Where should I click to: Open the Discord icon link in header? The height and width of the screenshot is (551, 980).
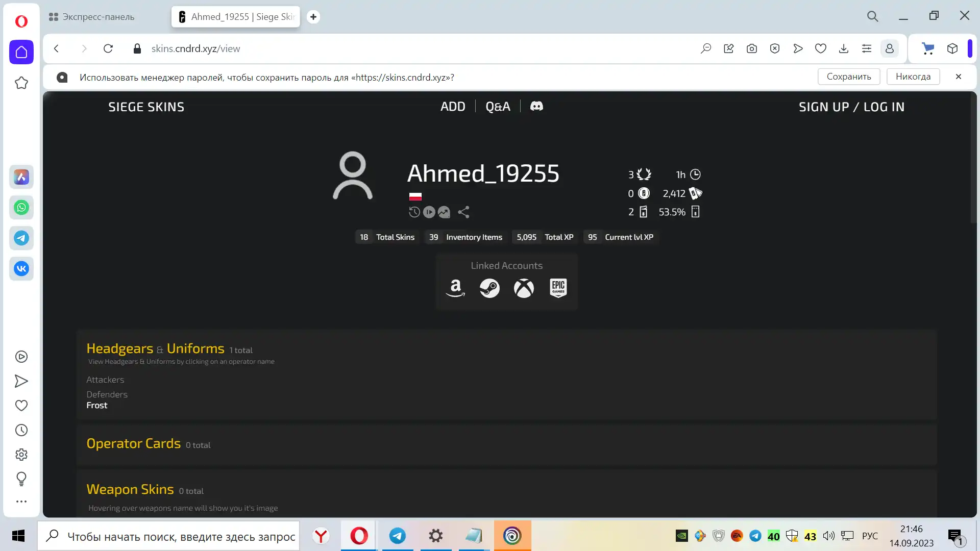coord(536,106)
